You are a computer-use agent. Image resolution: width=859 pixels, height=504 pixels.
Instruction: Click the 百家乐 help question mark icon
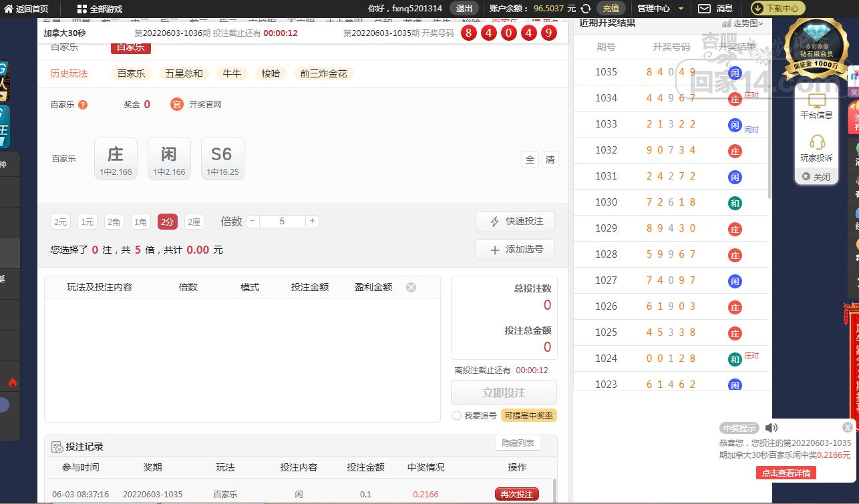pos(83,105)
